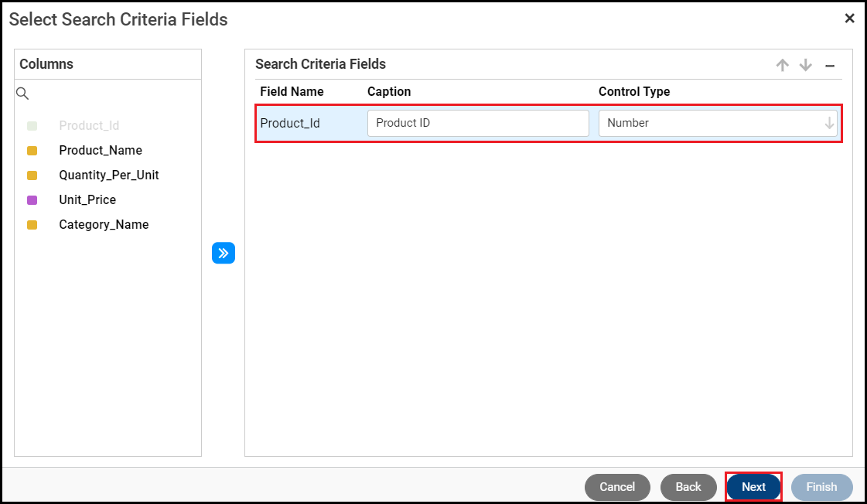Select the Product_Id row field name
The image size is (867, 504).
[x=290, y=123]
